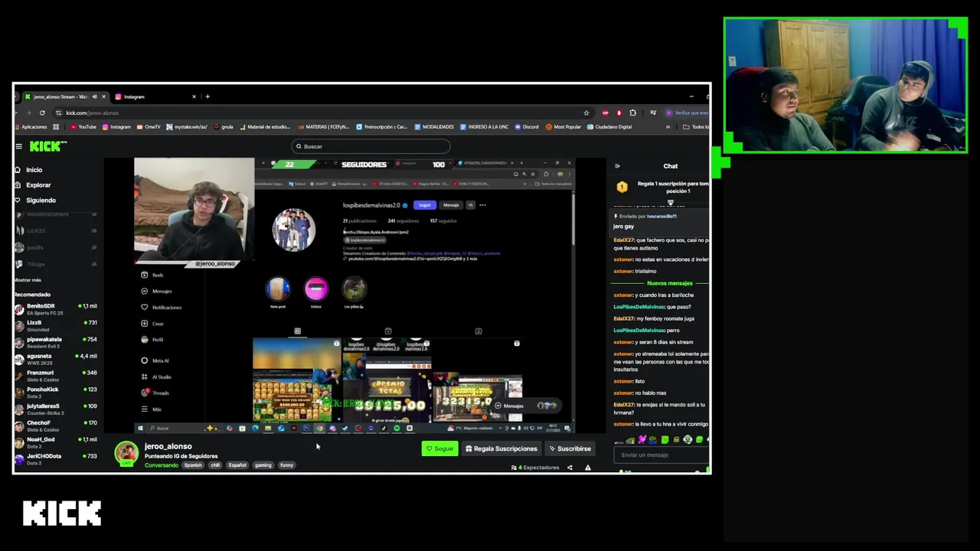Bookmark this page with the star icon

586,112
